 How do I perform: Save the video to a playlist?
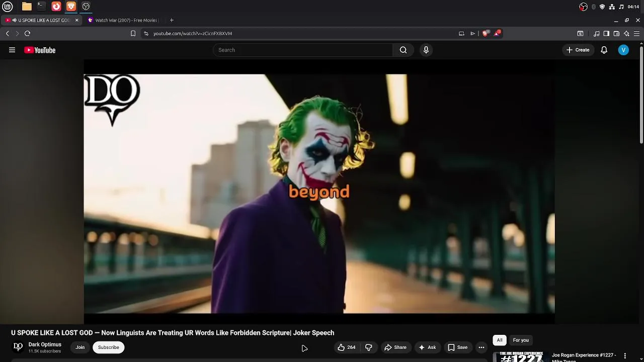coord(457,347)
